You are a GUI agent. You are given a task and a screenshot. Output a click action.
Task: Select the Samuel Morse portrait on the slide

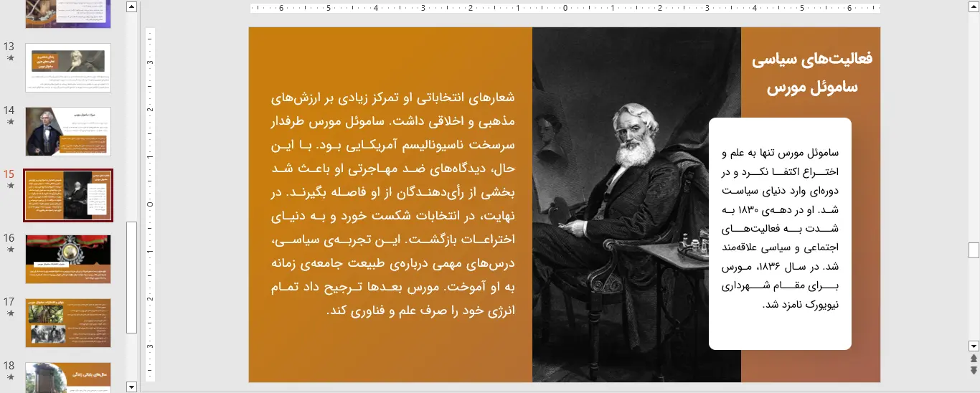(636, 204)
